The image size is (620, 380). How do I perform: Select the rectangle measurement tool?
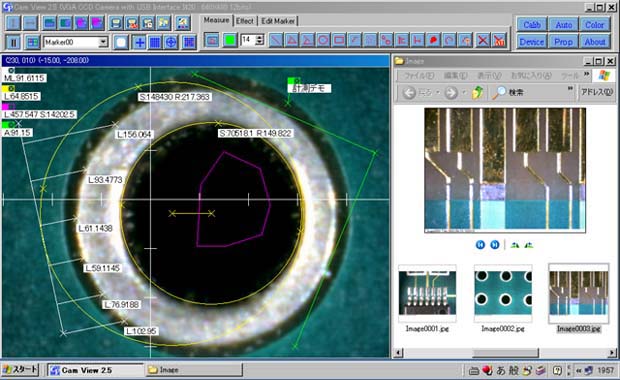[339, 41]
